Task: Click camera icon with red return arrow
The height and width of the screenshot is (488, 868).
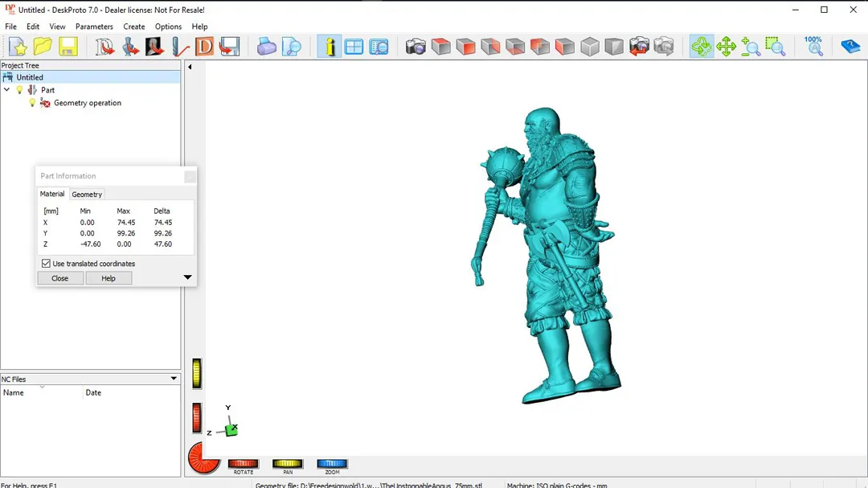Action: point(639,47)
